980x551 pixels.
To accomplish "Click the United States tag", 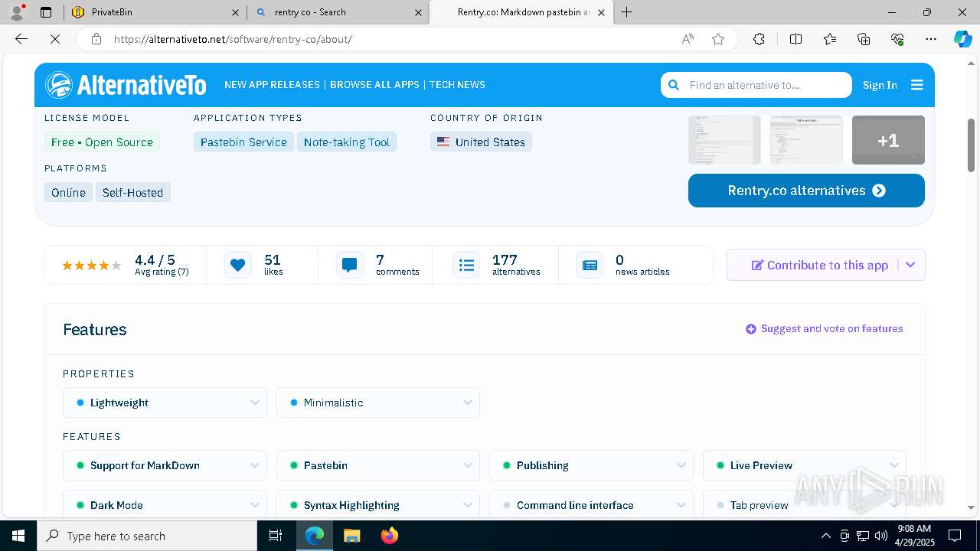I will (x=481, y=142).
